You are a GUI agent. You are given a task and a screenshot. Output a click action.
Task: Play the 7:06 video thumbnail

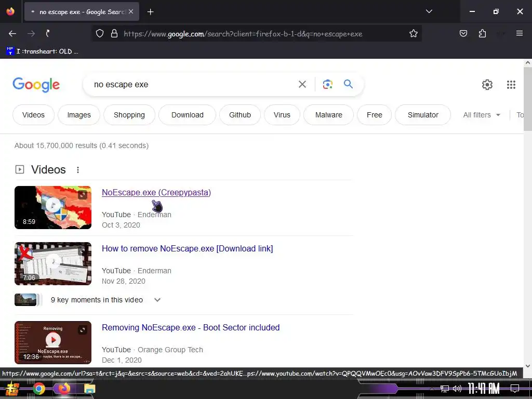point(53,263)
